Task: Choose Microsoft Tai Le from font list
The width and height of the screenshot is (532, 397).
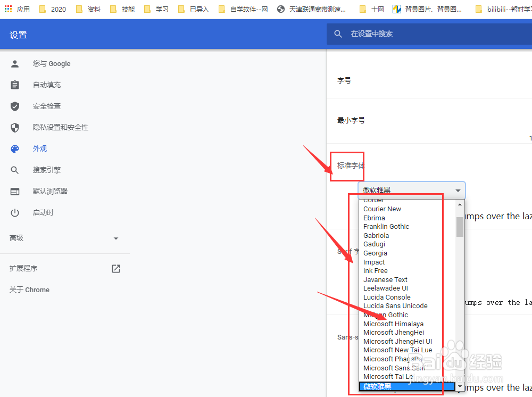Action: 408,377
